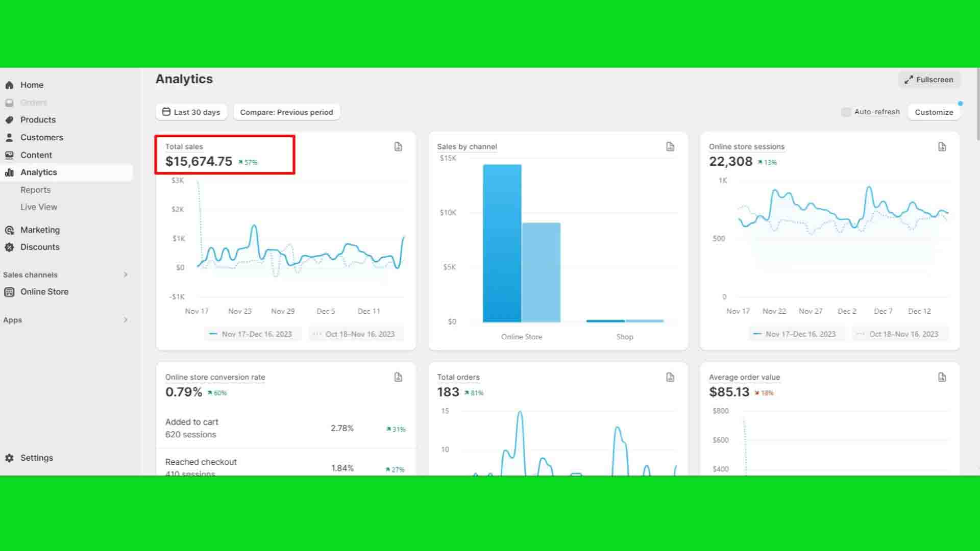Screen dimensions: 980x551
Task: Click the Marketing target icon in sidebar
Action: tap(9, 230)
